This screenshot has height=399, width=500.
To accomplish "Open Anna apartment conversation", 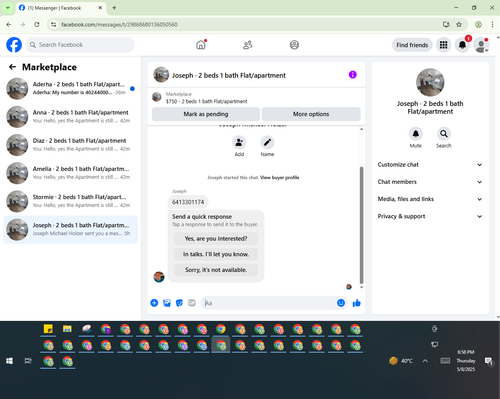I will pos(70,117).
